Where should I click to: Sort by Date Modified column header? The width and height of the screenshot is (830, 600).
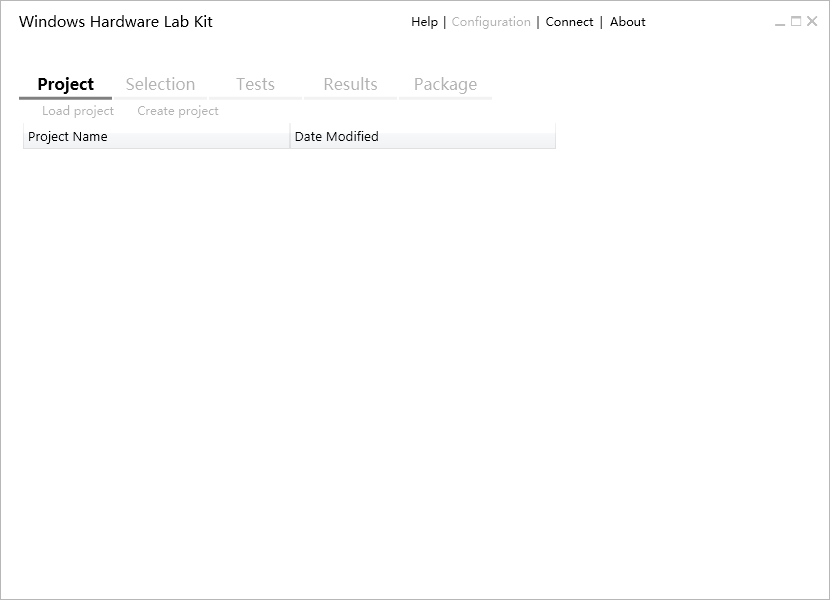click(423, 137)
